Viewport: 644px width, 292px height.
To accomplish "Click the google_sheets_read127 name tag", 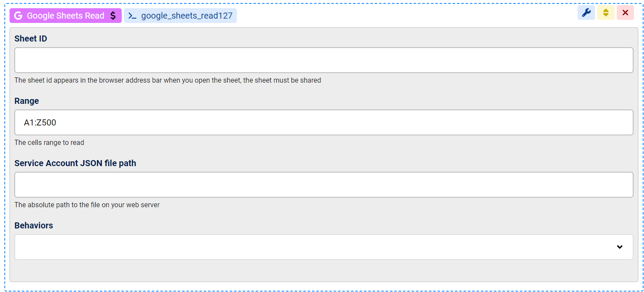I will tap(180, 16).
